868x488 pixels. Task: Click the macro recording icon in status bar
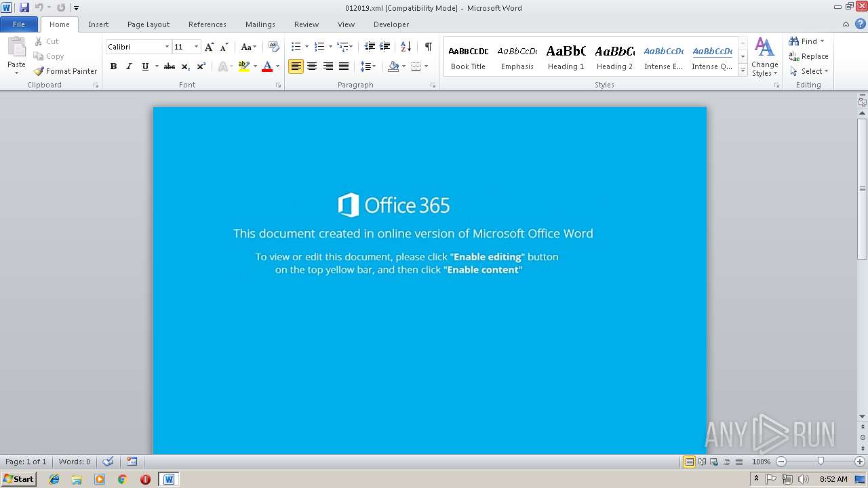[132, 462]
